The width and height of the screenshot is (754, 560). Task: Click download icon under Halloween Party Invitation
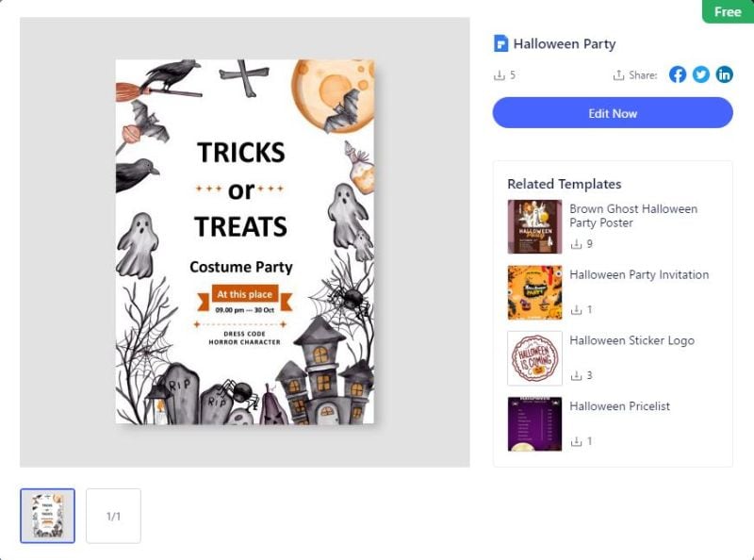click(x=576, y=310)
